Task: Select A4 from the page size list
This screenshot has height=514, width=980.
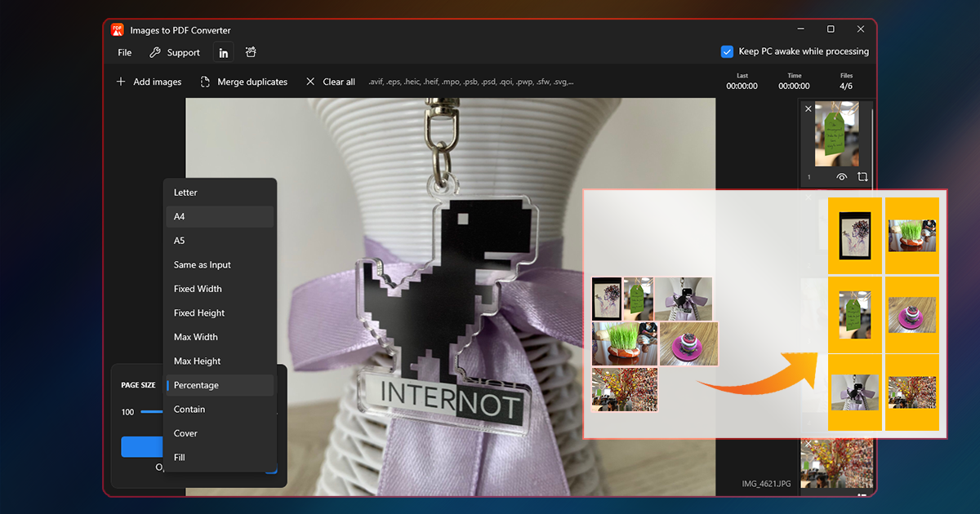Action: 220,216
